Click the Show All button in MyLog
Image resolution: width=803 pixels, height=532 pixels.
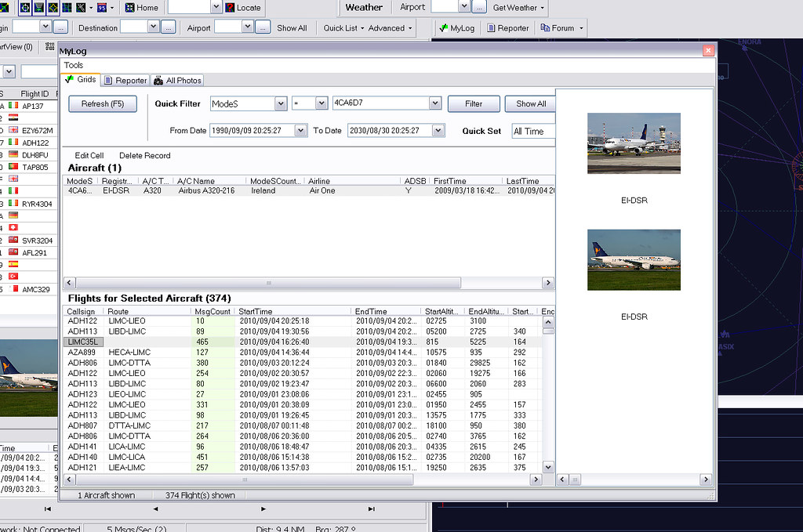[x=531, y=104]
